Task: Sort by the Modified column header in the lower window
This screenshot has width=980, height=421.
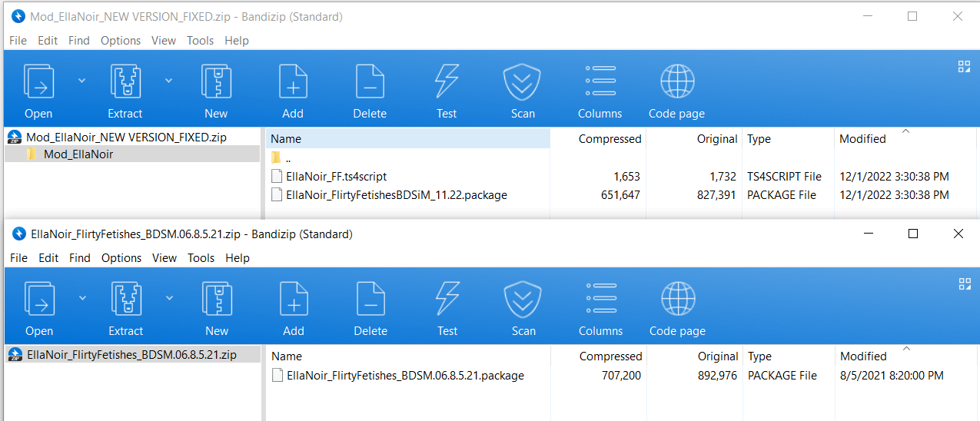Action: (x=862, y=356)
